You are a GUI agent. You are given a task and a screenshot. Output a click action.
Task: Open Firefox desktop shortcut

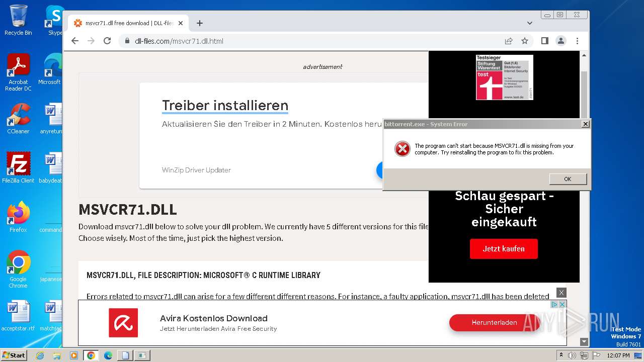[x=18, y=217]
